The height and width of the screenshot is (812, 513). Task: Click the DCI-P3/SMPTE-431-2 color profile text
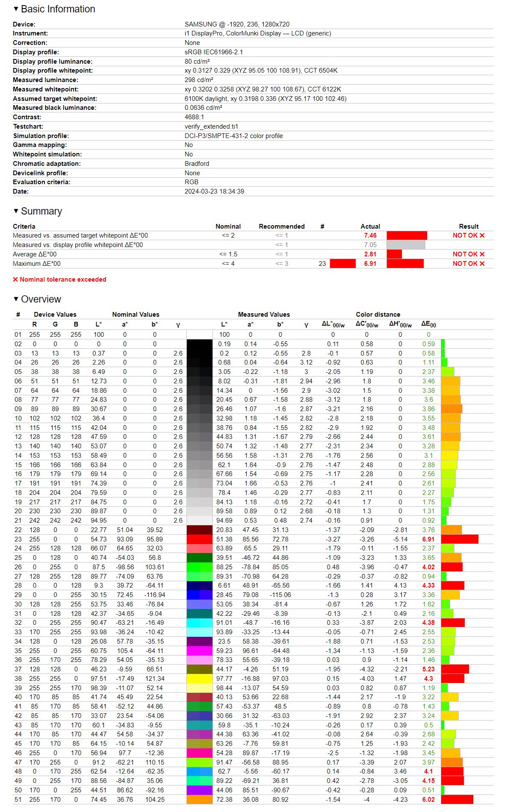click(234, 136)
